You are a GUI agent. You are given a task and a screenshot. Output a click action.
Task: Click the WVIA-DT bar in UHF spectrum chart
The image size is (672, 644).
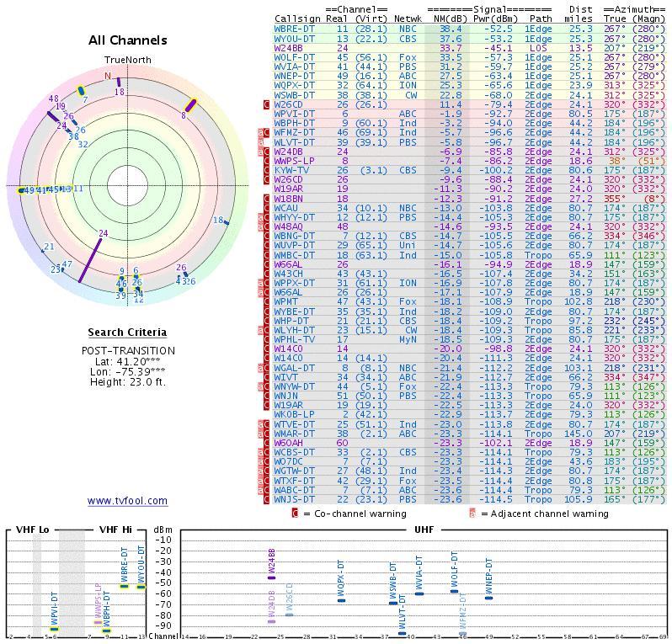pos(419,593)
